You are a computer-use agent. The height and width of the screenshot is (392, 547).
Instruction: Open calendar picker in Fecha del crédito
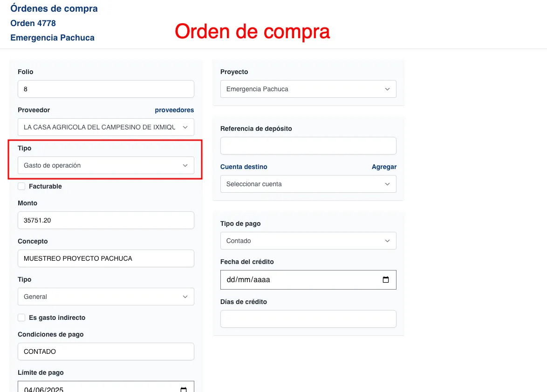coord(385,280)
